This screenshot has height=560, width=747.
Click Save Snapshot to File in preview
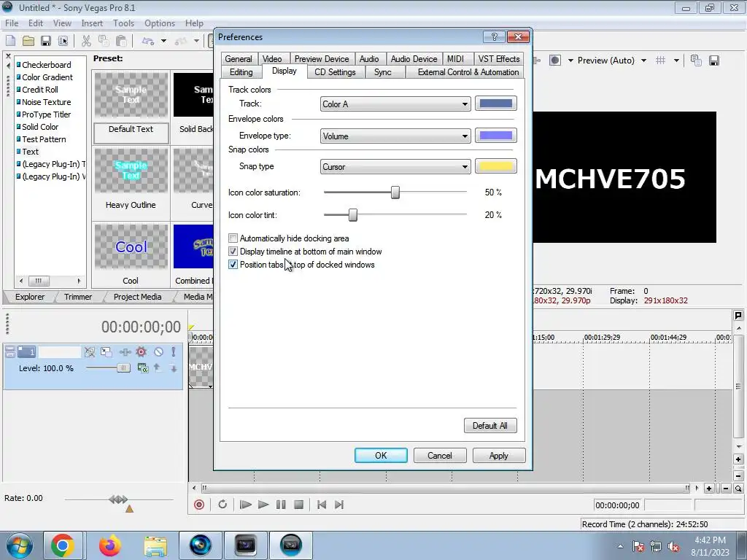713,61
